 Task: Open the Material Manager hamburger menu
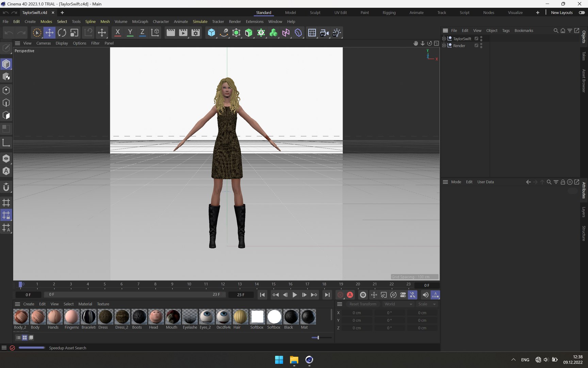point(18,304)
